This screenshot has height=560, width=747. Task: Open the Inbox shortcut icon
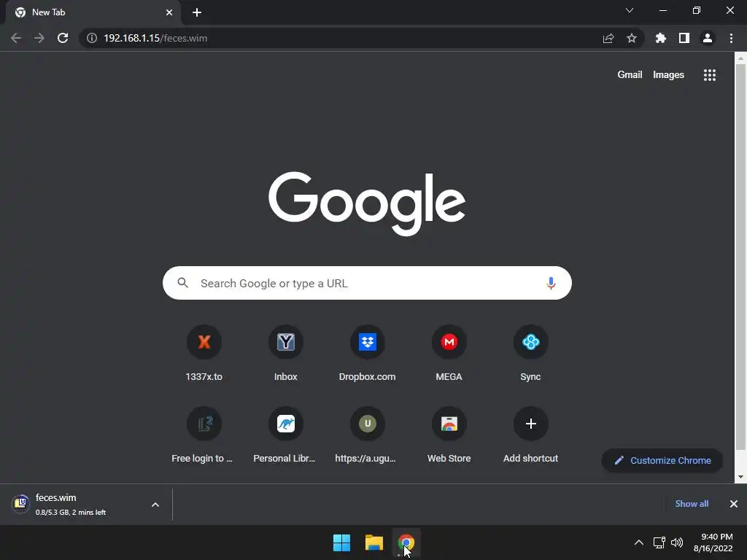pyautogui.click(x=285, y=342)
